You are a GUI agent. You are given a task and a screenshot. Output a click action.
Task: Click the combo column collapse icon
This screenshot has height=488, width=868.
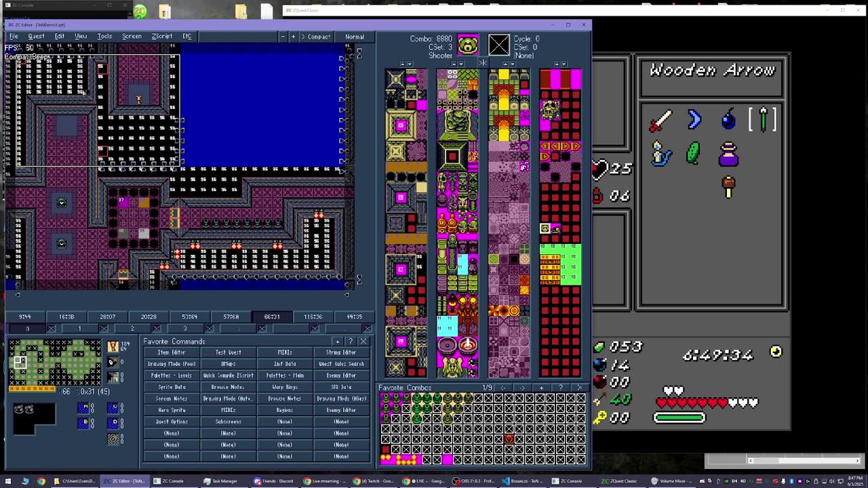[483, 63]
